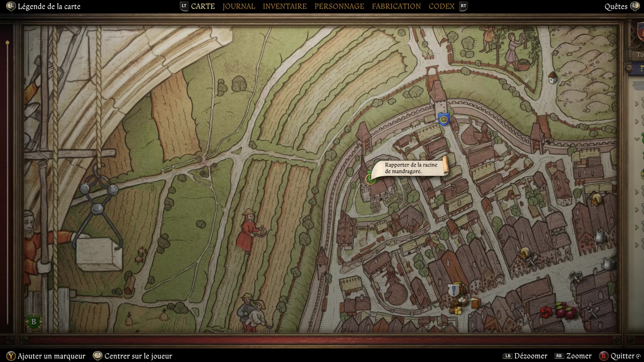
Task: Select the exclamation-mark shield quest icon
Action: click(x=454, y=290)
